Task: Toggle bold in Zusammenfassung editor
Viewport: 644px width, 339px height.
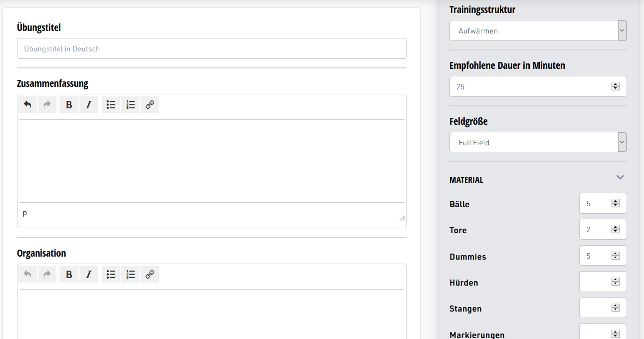Action: tap(69, 105)
